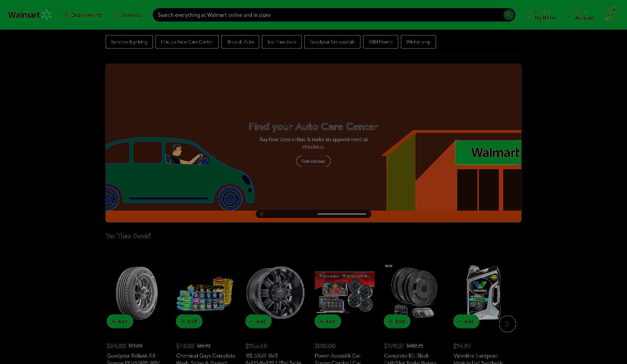The width and height of the screenshot is (627, 364).
Task: Add Power Acoustik car stereo to cart
Action: (328, 321)
